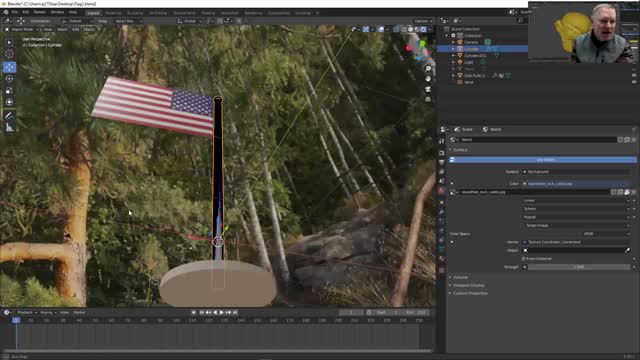Adjust the Strength slider value
This screenshot has height=360, width=640.
pos(579,267)
